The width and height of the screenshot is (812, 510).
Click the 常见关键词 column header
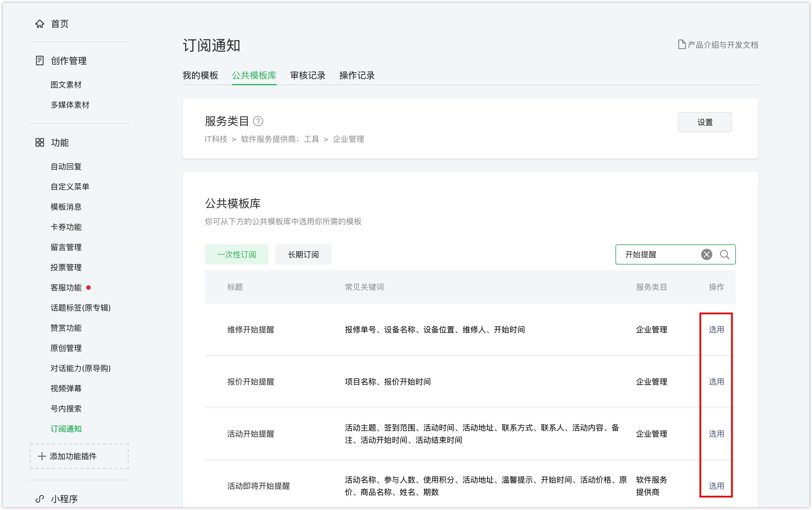coord(364,287)
